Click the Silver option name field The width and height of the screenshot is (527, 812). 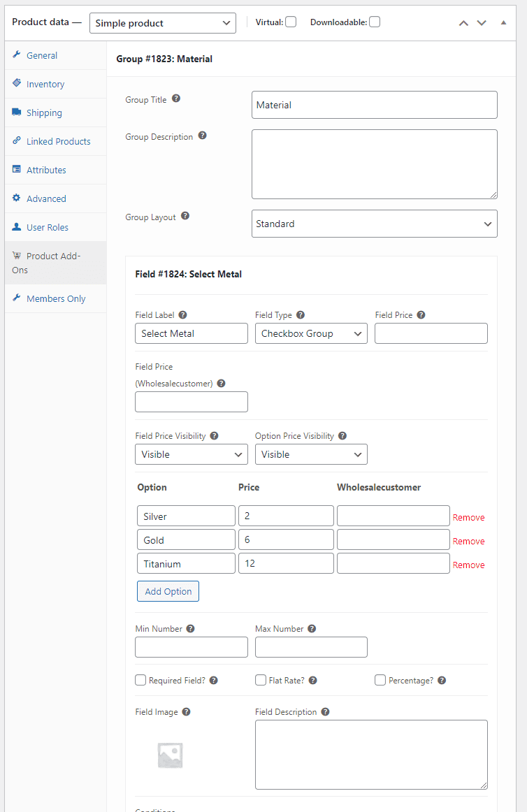pos(186,516)
